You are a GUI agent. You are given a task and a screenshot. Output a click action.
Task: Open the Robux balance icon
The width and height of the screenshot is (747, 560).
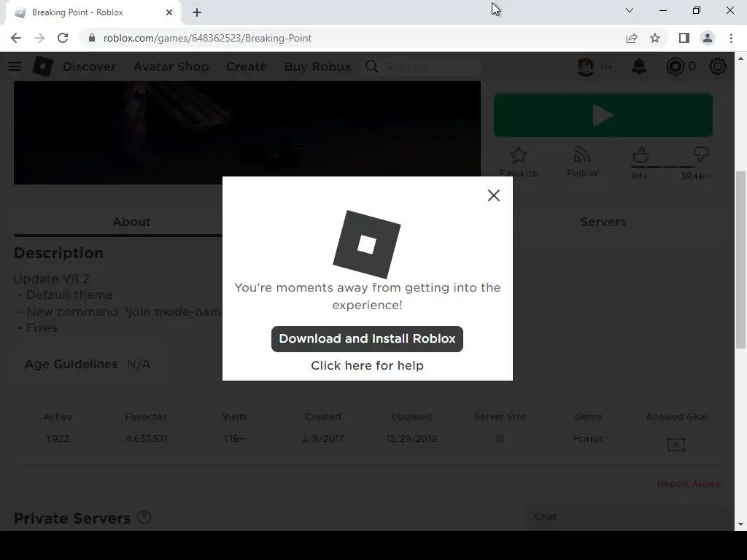[675, 66]
